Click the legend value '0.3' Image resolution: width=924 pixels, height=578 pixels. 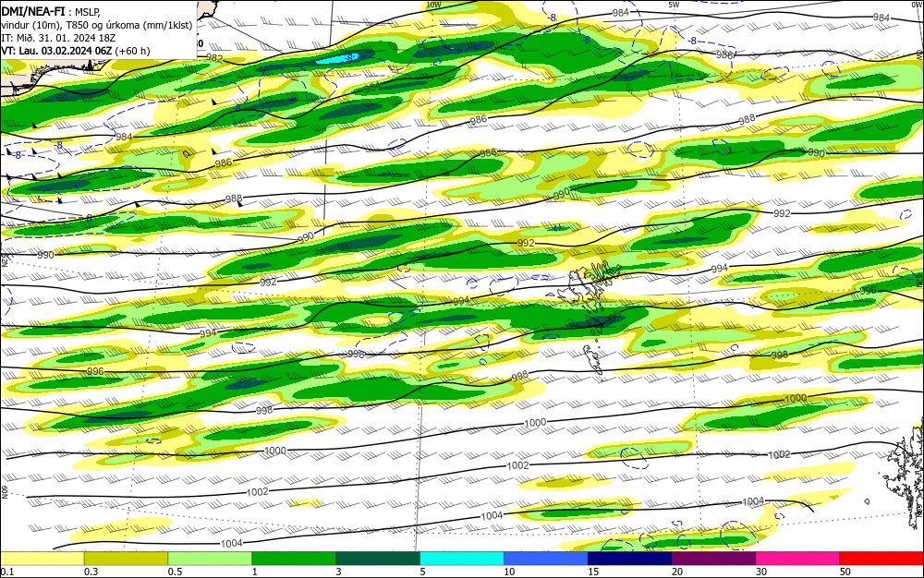[91, 572]
